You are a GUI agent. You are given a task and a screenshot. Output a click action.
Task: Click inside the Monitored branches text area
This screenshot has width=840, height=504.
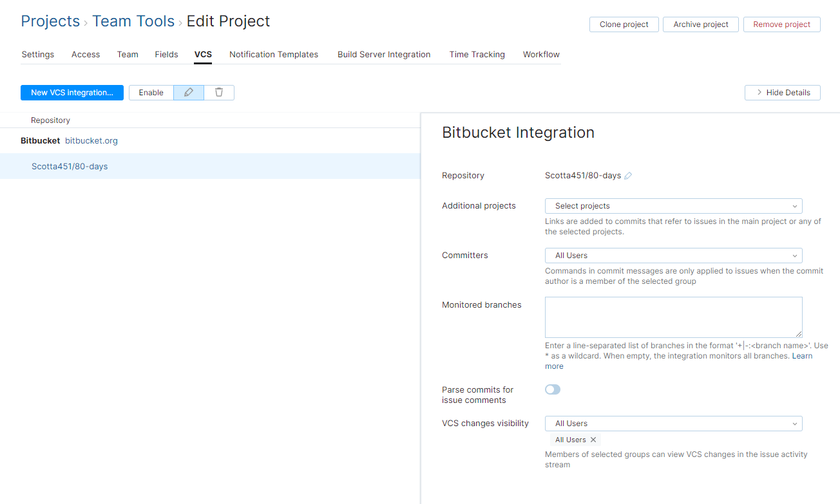(x=673, y=317)
